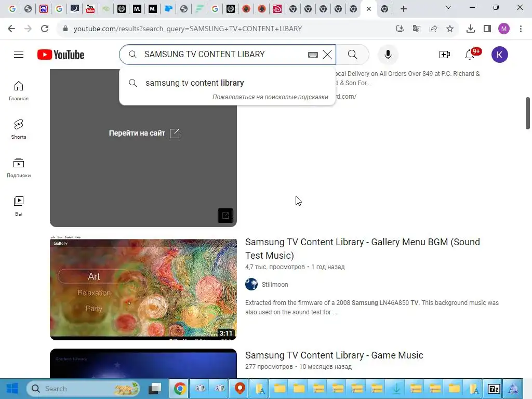
Task: Close the current active tab
Action: tap(369, 9)
